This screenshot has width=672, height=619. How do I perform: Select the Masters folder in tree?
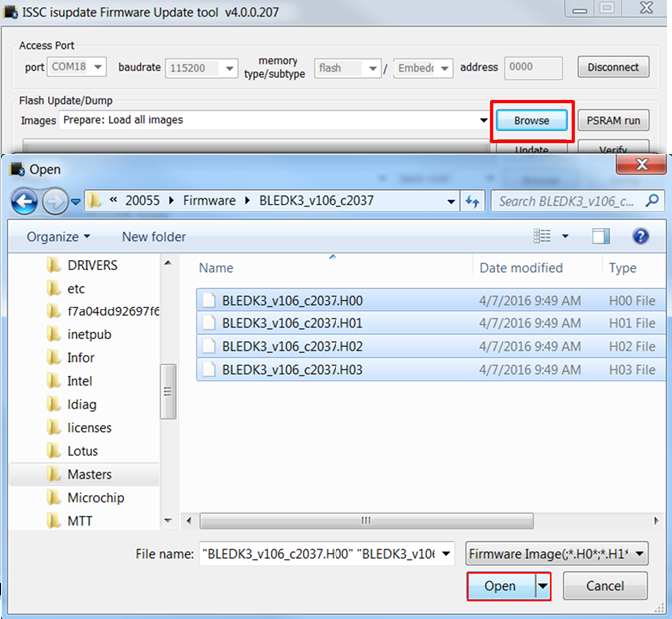(x=89, y=475)
